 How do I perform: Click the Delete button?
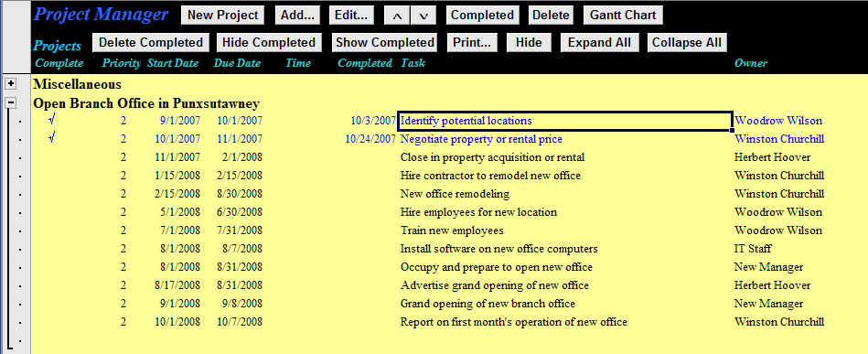click(x=551, y=16)
